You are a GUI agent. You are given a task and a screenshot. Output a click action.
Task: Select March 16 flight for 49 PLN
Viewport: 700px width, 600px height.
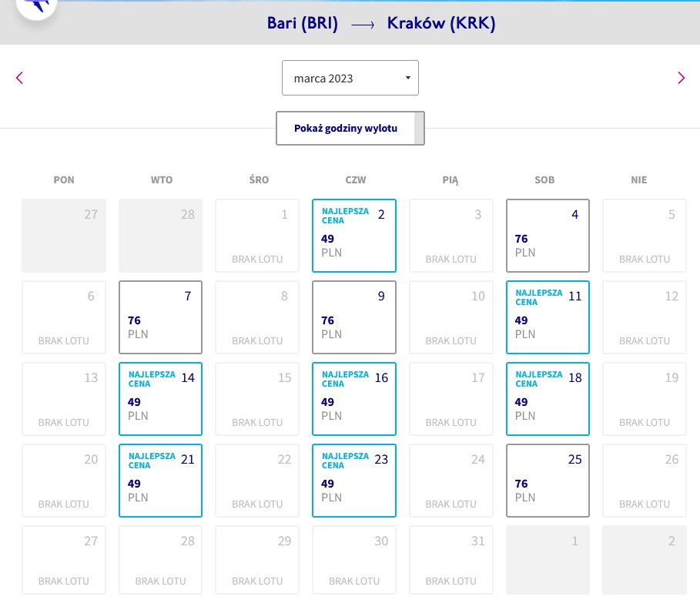tap(354, 399)
